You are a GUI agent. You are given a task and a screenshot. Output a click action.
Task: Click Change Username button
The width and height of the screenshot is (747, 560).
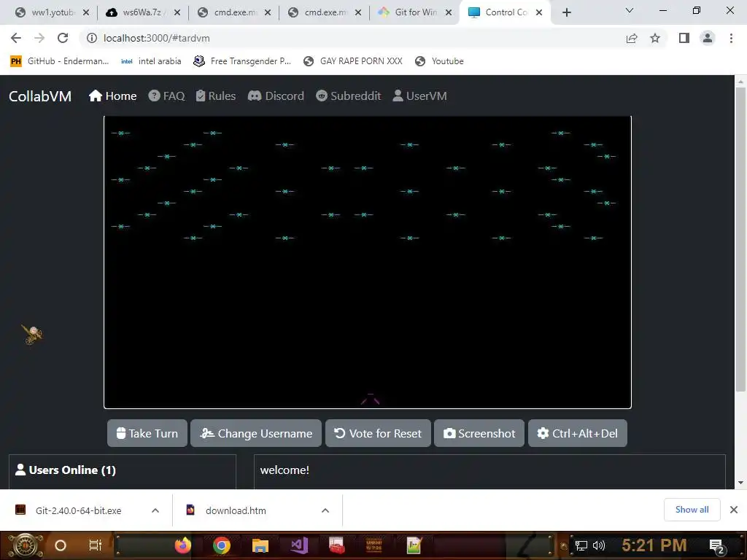pyautogui.click(x=256, y=433)
